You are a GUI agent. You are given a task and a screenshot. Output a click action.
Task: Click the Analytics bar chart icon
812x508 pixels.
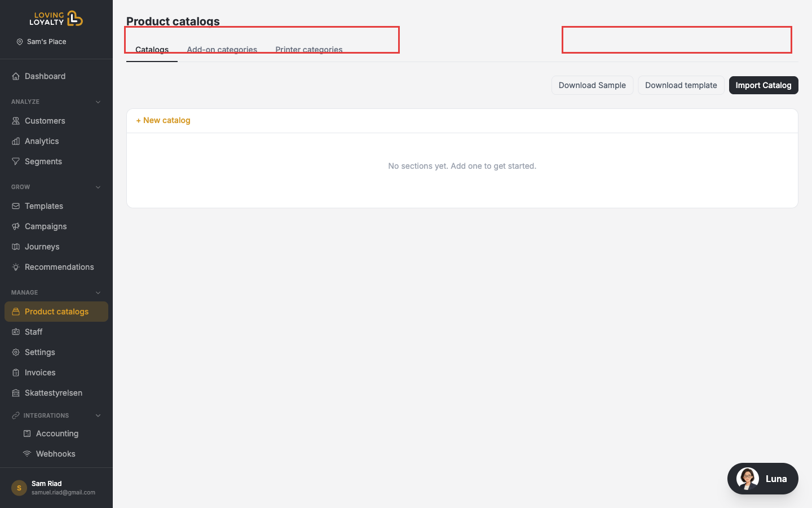click(x=16, y=141)
